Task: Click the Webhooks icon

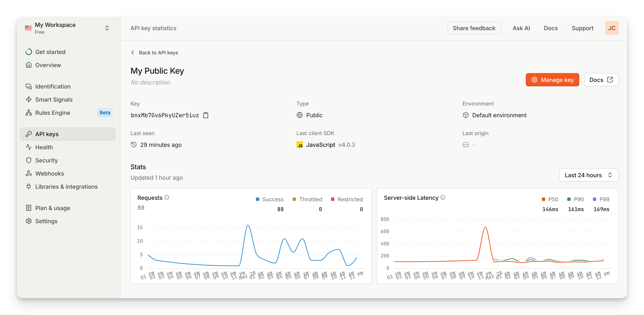Action: [x=29, y=173]
